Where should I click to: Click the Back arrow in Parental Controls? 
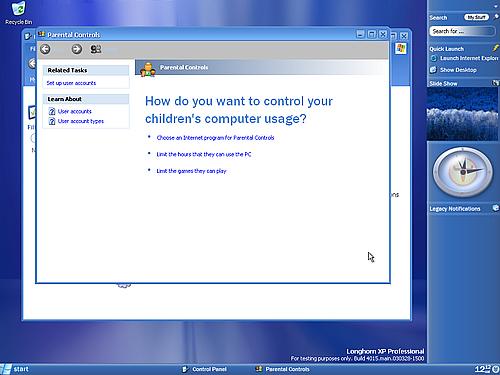(x=45, y=49)
